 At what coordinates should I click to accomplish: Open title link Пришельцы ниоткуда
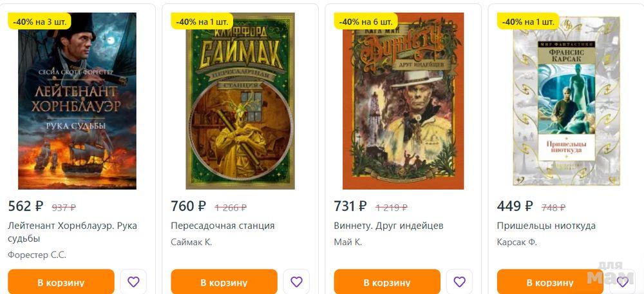coord(546,226)
